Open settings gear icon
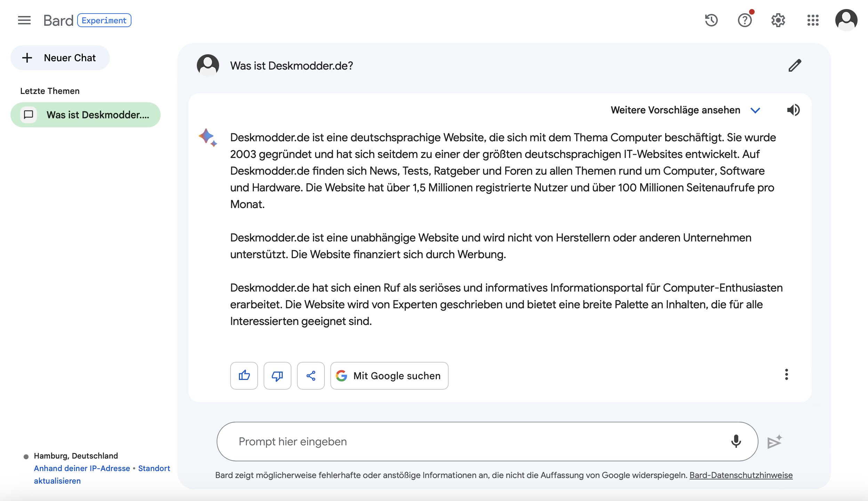 tap(778, 20)
